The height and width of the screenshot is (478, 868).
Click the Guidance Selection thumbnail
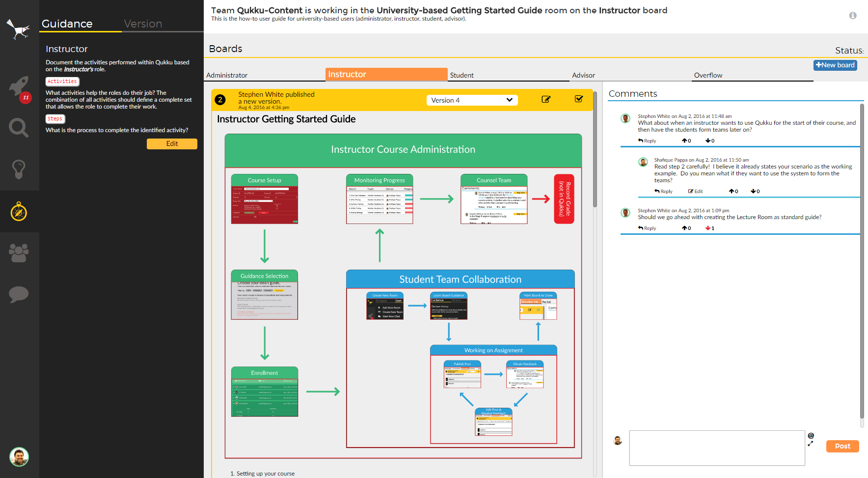click(265, 295)
